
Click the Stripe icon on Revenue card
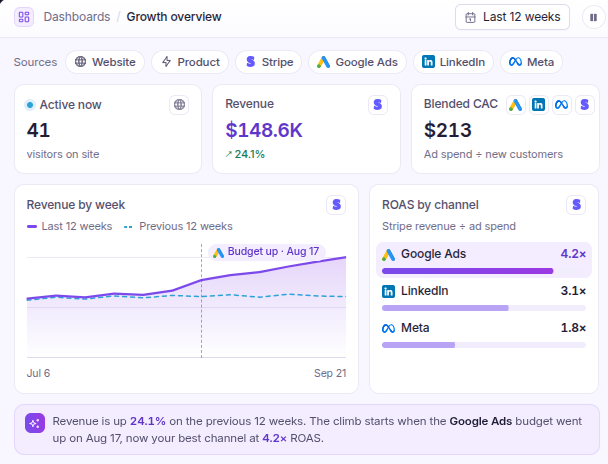(x=378, y=105)
